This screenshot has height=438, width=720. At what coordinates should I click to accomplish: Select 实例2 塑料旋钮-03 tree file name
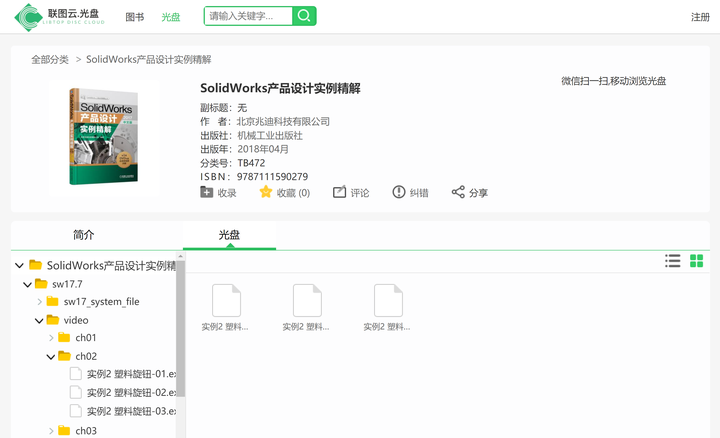coord(132,411)
